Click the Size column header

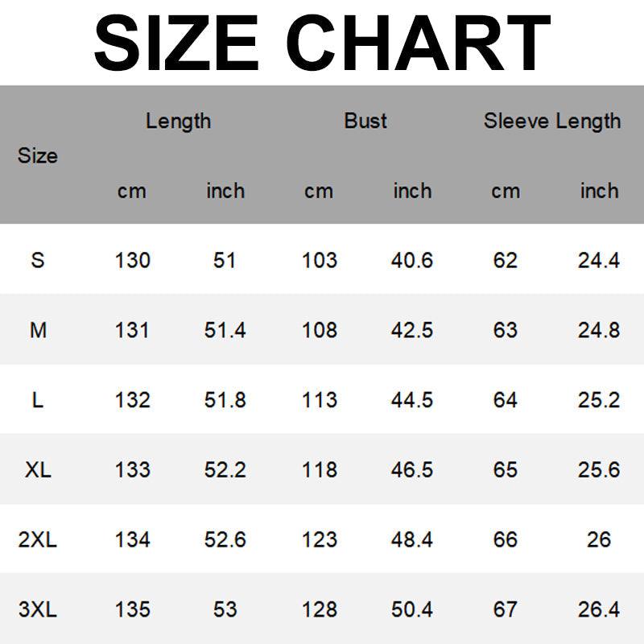coord(38,155)
